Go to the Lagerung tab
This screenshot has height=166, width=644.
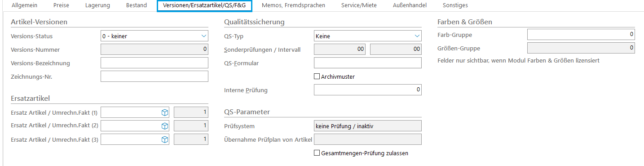pos(97,5)
